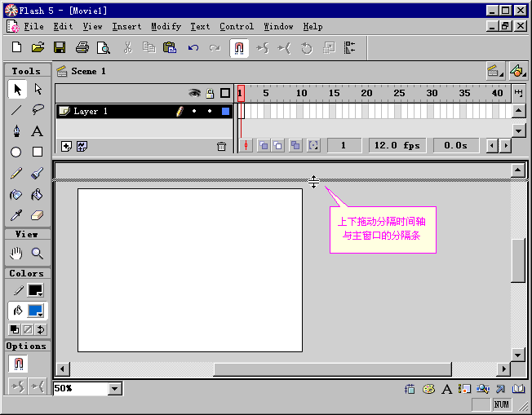Toggle Layer 1 outline blue square
The width and height of the screenshot is (532, 415).
[225, 111]
